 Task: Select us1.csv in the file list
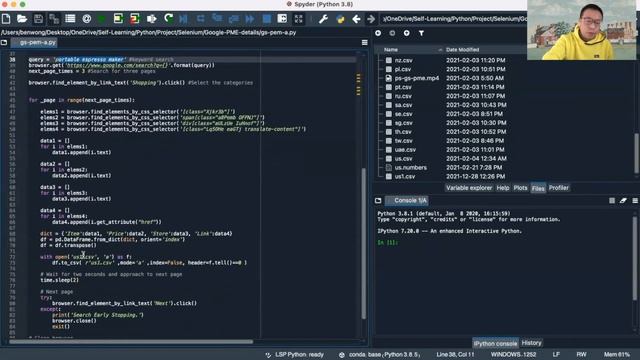click(404, 177)
